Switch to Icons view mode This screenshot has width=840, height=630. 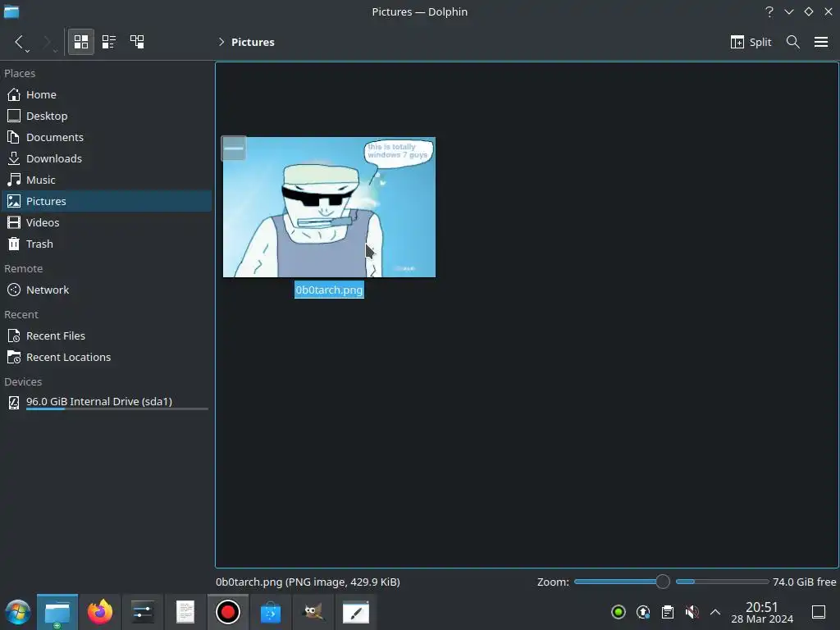click(81, 42)
